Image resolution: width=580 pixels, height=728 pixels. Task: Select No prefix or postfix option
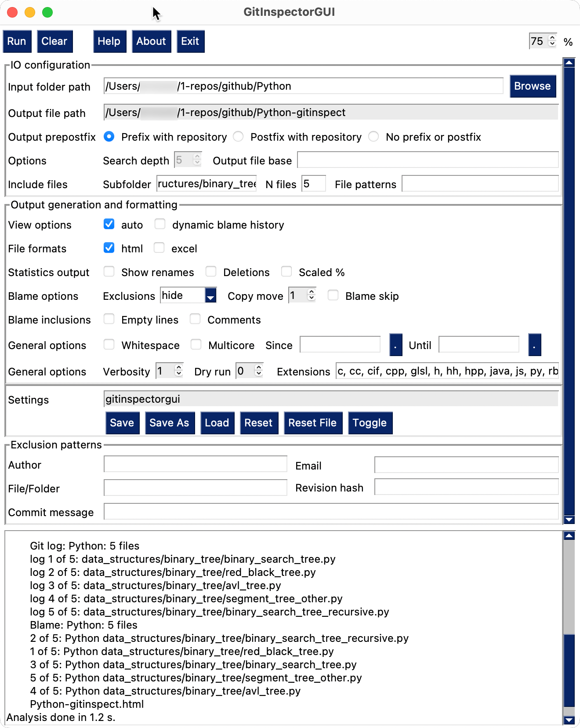373,137
